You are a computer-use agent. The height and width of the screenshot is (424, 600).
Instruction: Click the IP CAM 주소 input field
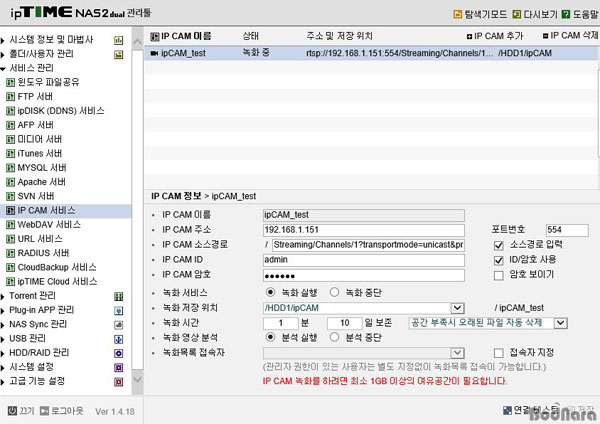click(x=362, y=230)
